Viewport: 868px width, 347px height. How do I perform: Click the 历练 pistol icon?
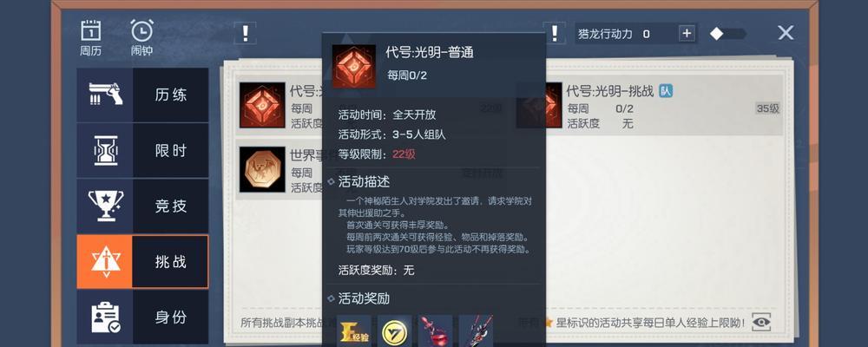point(105,95)
